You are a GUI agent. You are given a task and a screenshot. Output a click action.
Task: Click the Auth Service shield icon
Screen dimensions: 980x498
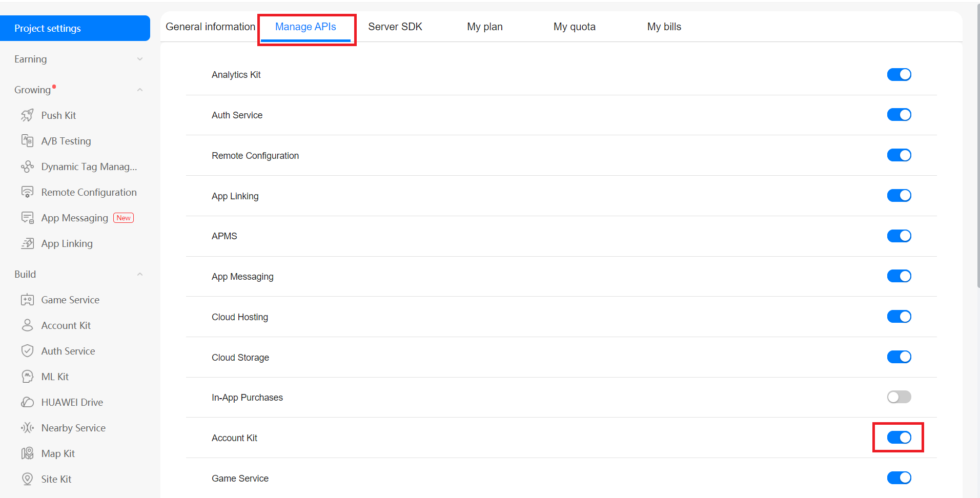(27, 351)
